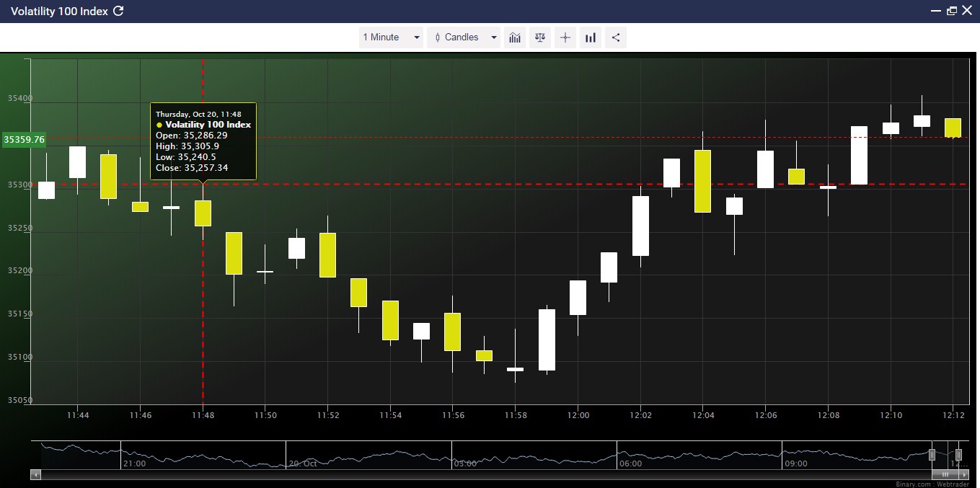Reload the Volatility 100 Index chart

[119, 11]
